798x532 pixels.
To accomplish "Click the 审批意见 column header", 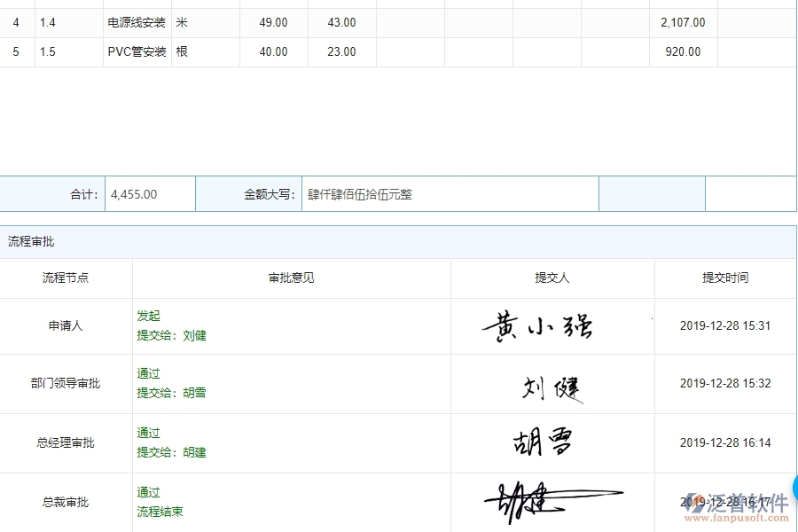I will [290, 278].
